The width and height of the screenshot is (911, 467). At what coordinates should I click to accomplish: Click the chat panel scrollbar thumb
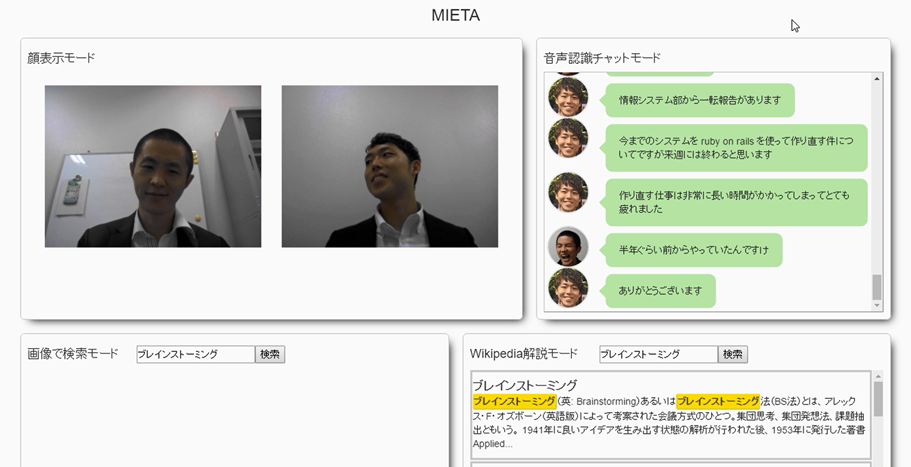click(877, 287)
